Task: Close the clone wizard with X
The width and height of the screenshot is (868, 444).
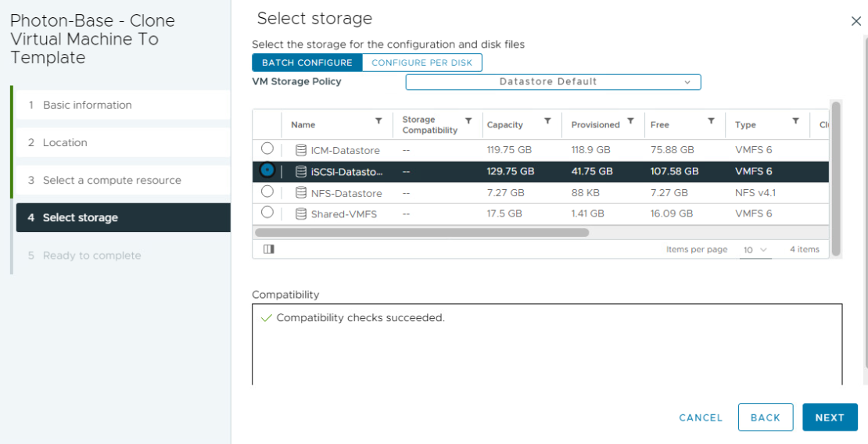Action: tap(855, 22)
